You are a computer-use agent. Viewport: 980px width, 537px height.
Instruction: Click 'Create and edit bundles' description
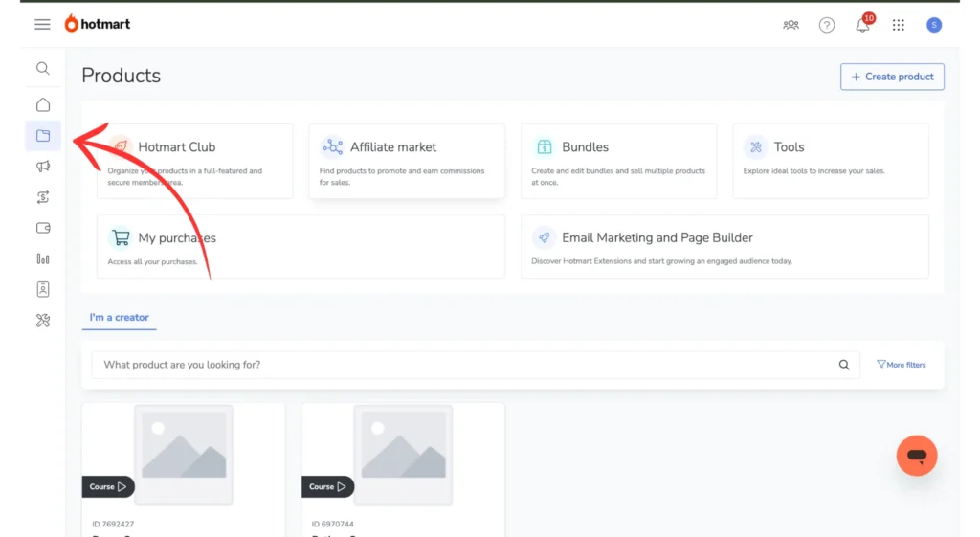click(618, 176)
